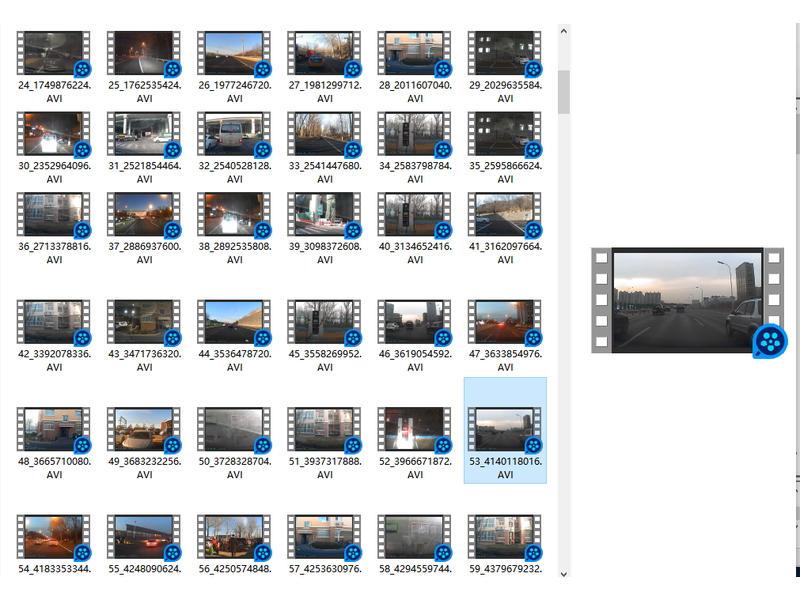Select the 44_3536478720.AVI video icon
Image resolution: width=800 pixels, height=600 pixels.
pos(235,322)
